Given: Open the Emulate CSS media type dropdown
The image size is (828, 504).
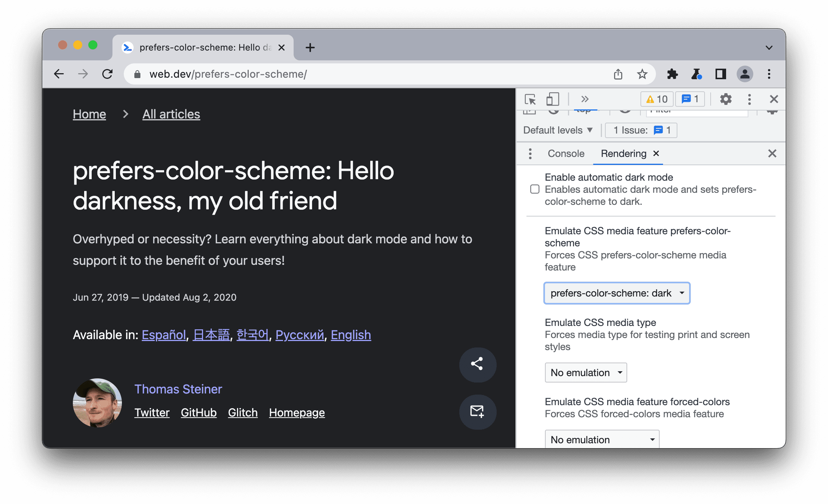Looking at the screenshot, I should (x=585, y=372).
